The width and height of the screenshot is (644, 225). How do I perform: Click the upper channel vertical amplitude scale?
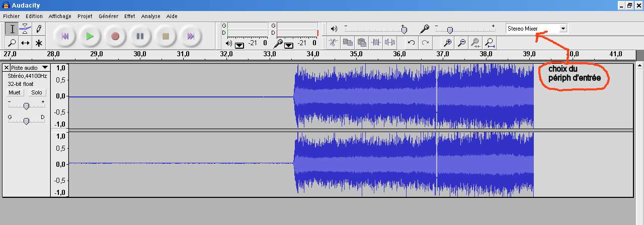[x=59, y=96]
